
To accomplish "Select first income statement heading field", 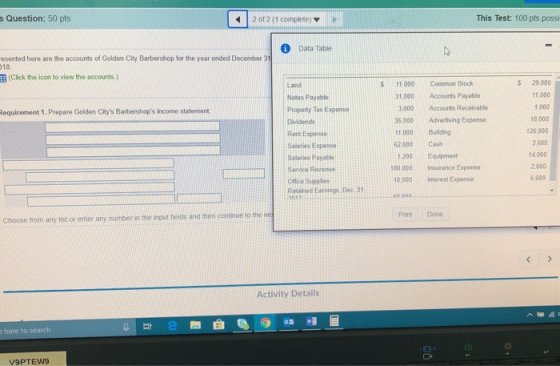I will (132, 126).
